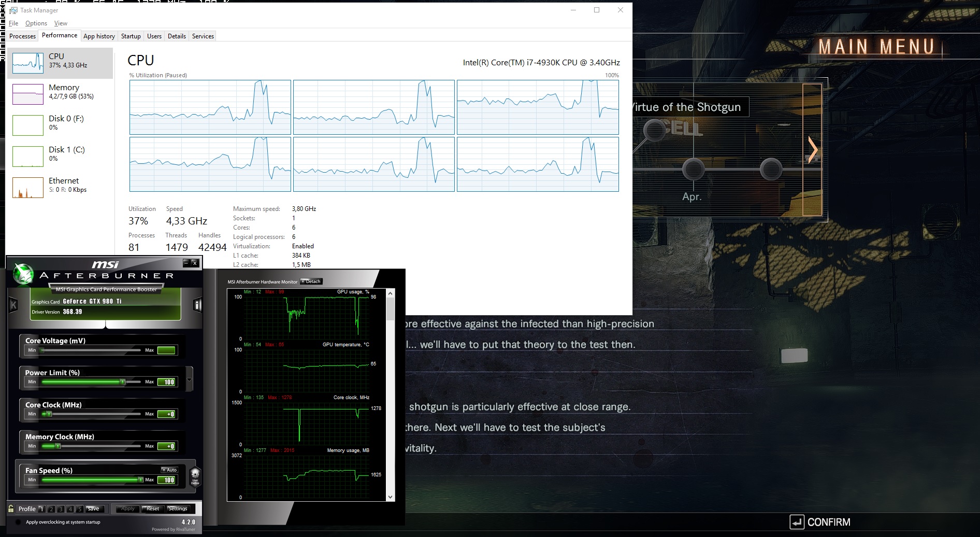Click the Settings button in Afterburner
Viewport: 980px width, 537px height.
178,508
